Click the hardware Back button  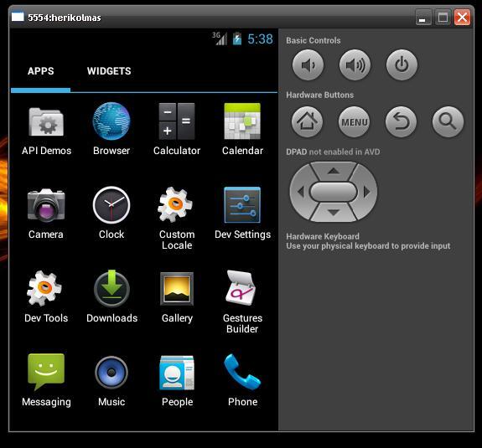(x=401, y=122)
